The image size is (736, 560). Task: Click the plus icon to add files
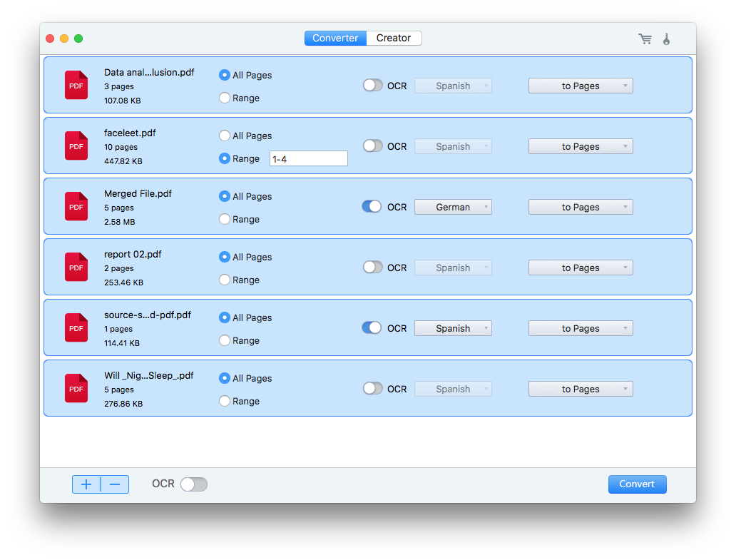(86, 484)
